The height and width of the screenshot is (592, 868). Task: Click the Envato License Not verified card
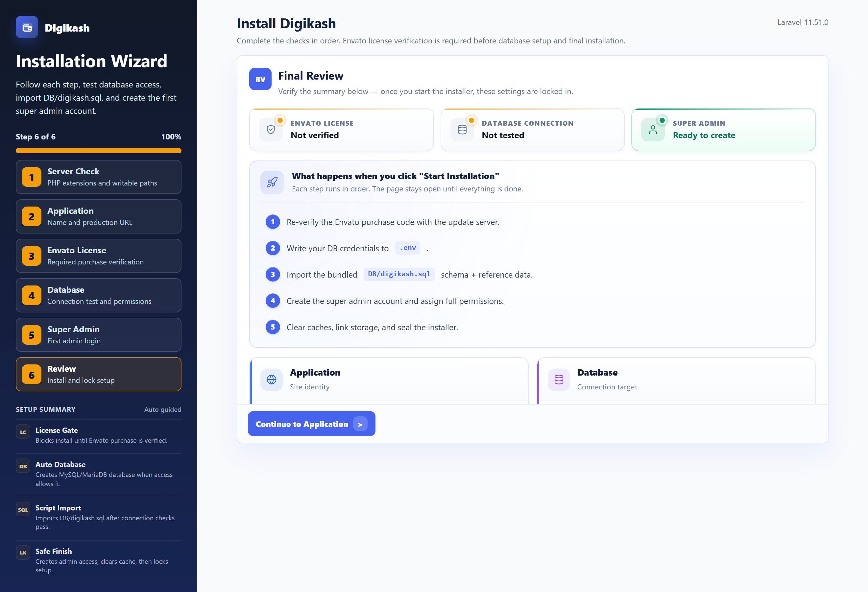[341, 130]
